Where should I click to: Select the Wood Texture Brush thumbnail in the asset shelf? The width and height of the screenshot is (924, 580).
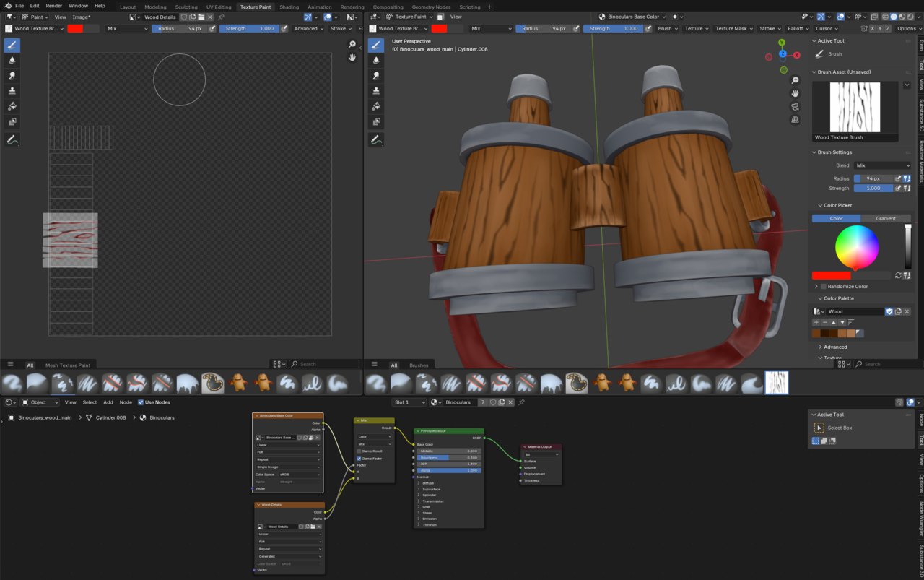776,383
